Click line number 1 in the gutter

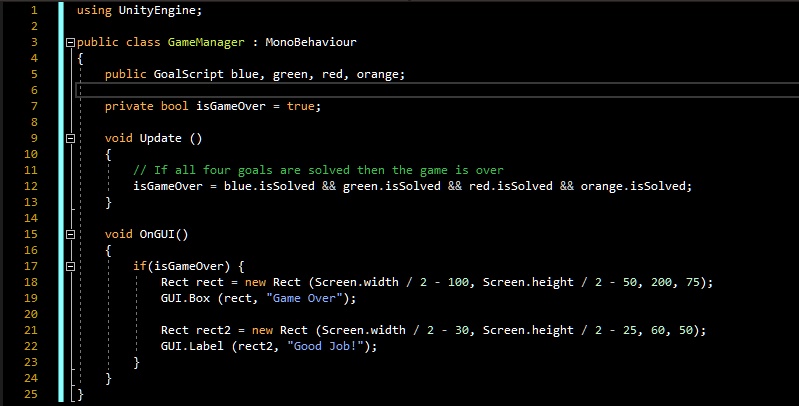click(x=34, y=10)
